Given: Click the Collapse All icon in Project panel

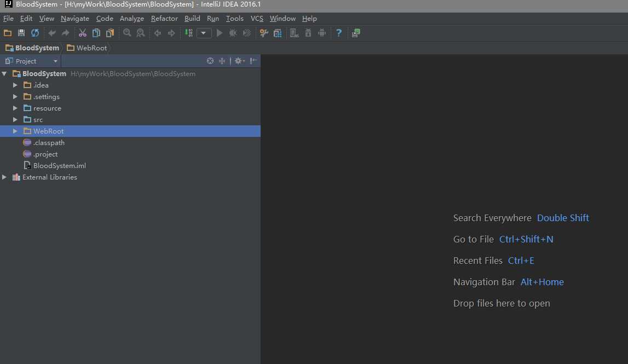Looking at the screenshot, I should (x=222, y=61).
